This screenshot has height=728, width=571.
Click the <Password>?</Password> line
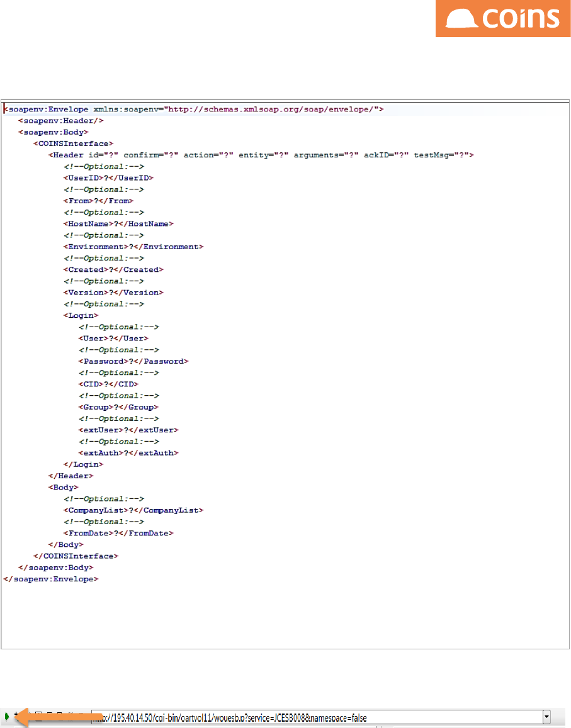(133, 361)
